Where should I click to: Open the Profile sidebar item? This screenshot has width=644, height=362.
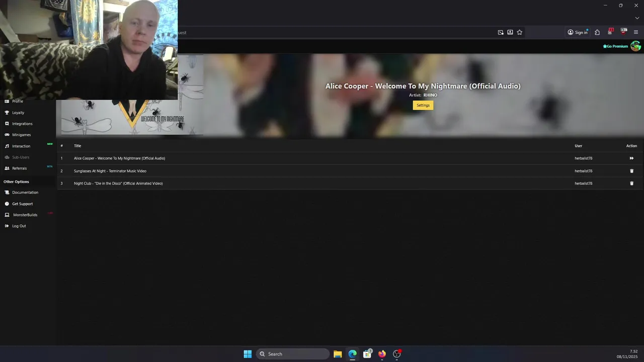(x=18, y=102)
